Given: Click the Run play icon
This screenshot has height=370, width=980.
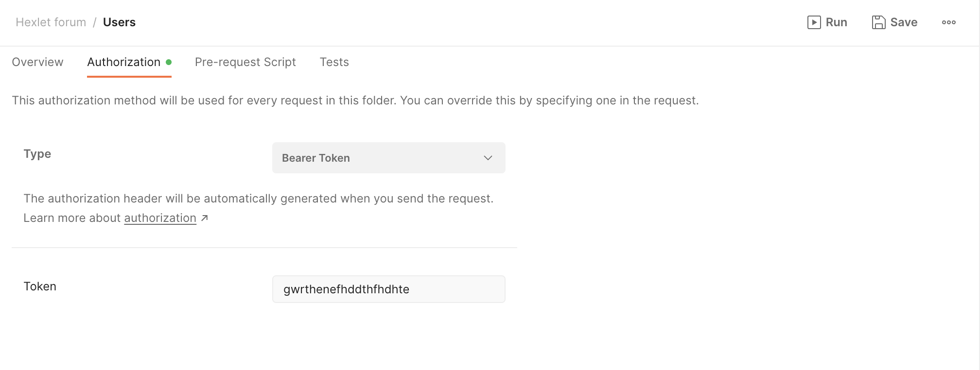Looking at the screenshot, I should (814, 22).
